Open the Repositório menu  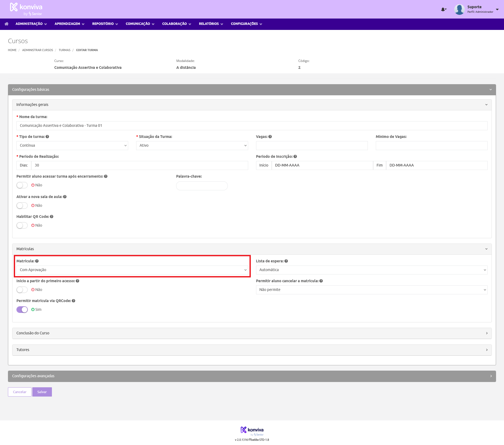[105, 24]
